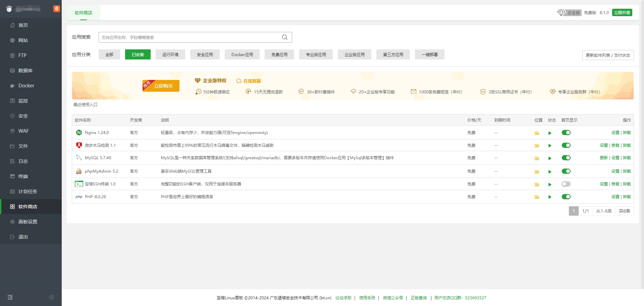The image size is (644, 306).
Task: Click the MySQL app icon
Action: coord(79,158)
